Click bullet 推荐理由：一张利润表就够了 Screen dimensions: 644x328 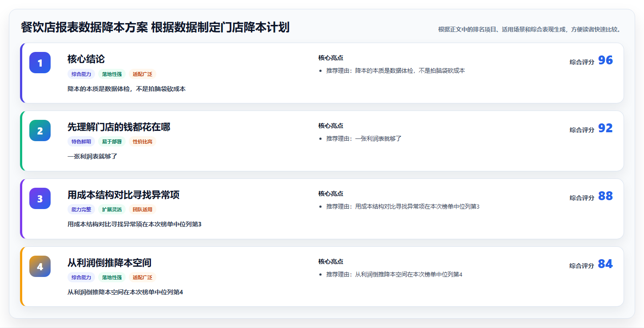pos(364,138)
